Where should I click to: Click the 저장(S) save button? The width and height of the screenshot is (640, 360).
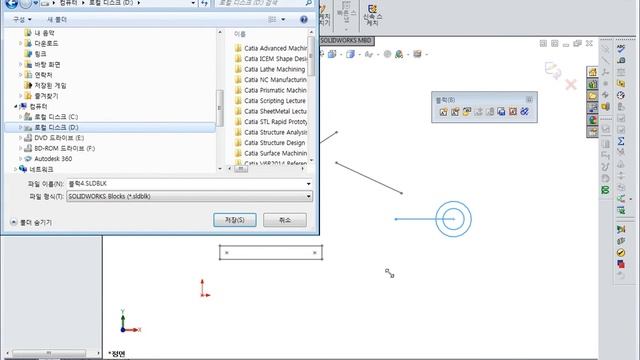click(x=235, y=220)
